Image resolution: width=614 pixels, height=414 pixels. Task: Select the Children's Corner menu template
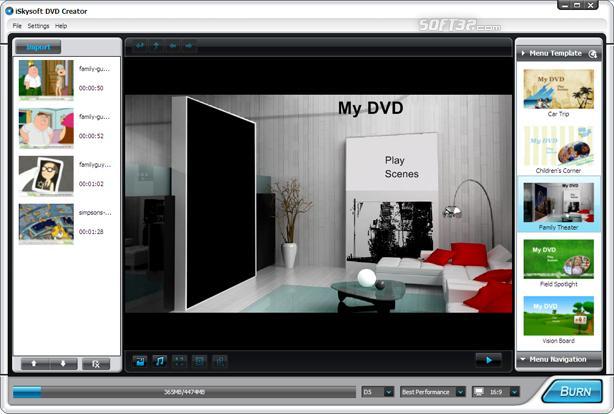coord(559,146)
